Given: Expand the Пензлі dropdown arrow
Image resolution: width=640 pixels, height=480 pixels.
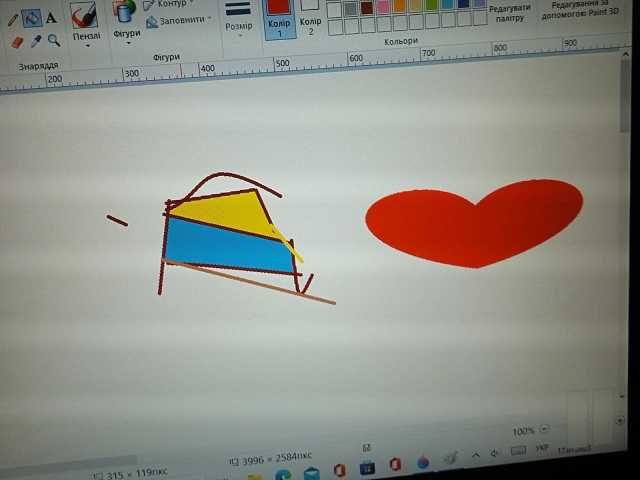Looking at the screenshot, I should pyautogui.click(x=86, y=46).
